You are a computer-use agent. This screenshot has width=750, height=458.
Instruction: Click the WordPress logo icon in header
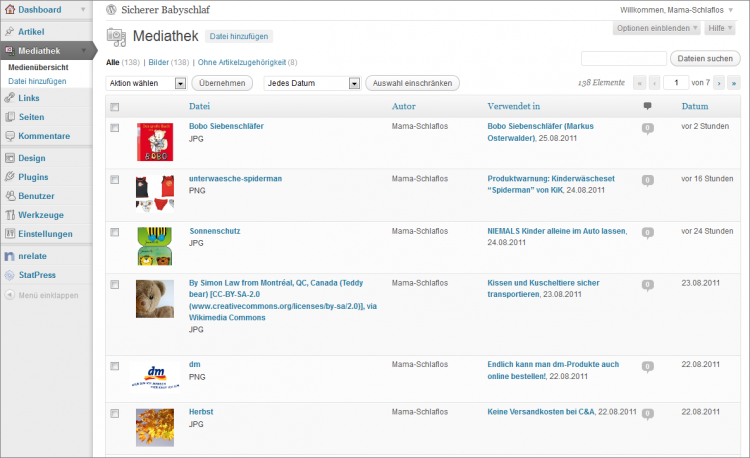111,10
